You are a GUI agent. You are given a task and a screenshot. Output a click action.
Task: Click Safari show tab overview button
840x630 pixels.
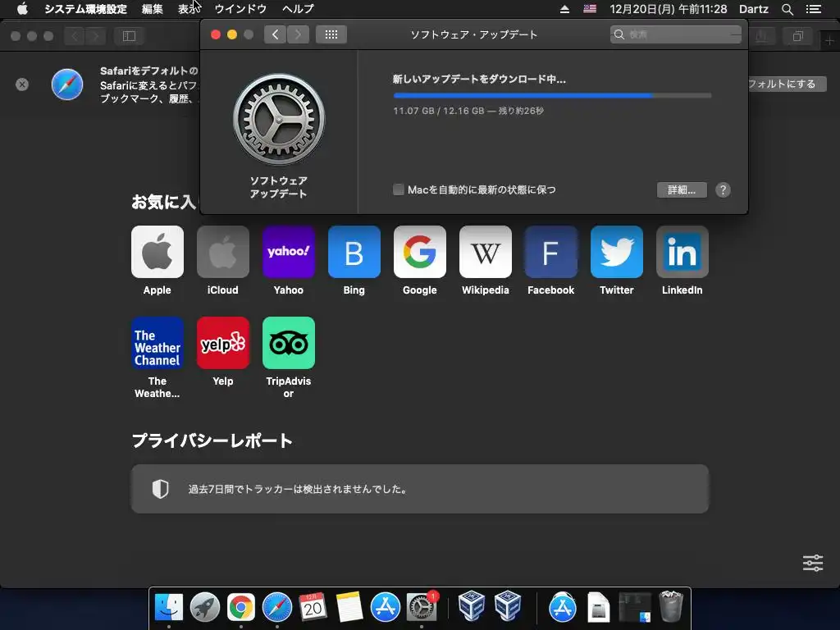[x=797, y=36]
